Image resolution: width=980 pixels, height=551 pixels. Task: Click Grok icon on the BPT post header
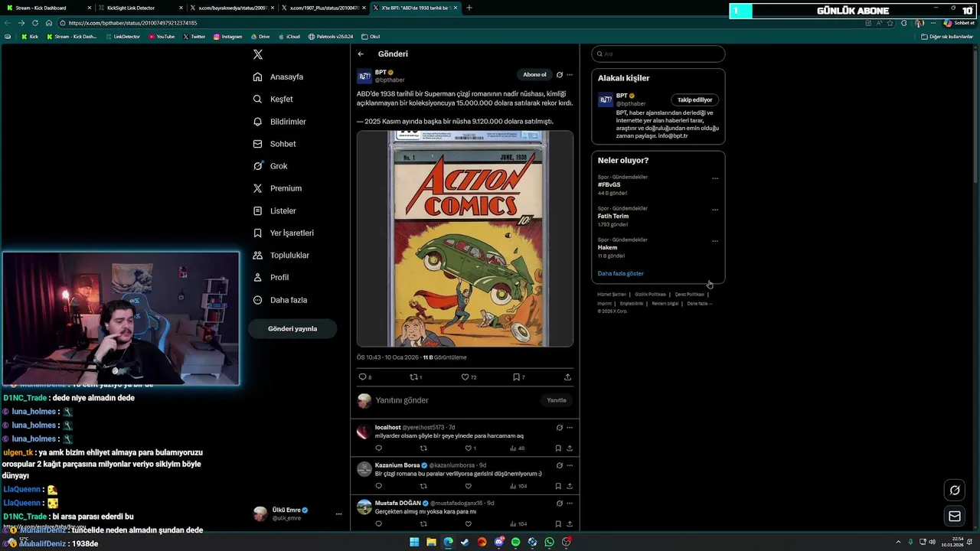click(x=559, y=75)
